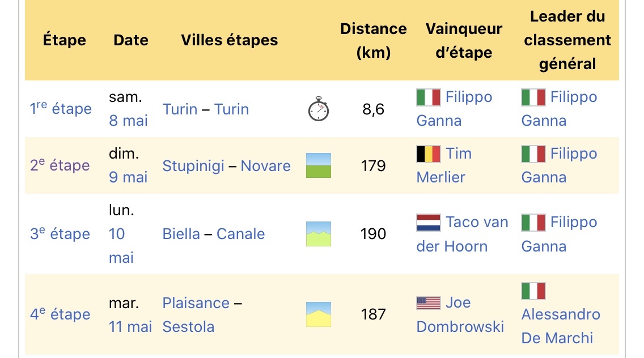Open the Biella city link
The height and width of the screenshot is (358, 644).
tap(181, 234)
